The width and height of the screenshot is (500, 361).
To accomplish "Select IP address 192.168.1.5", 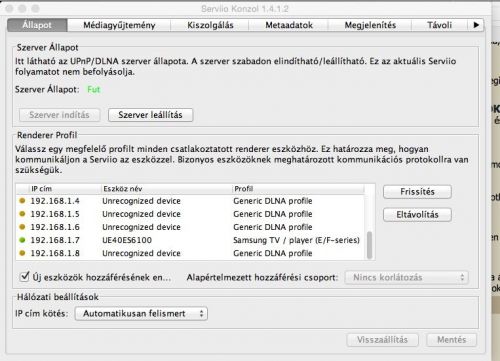I will click(x=55, y=214).
